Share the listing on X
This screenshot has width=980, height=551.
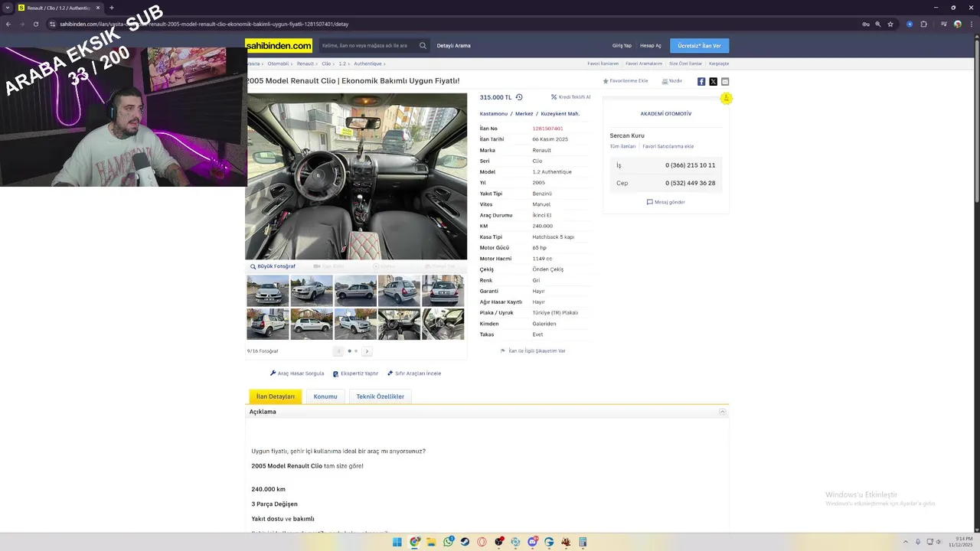coord(713,81)
